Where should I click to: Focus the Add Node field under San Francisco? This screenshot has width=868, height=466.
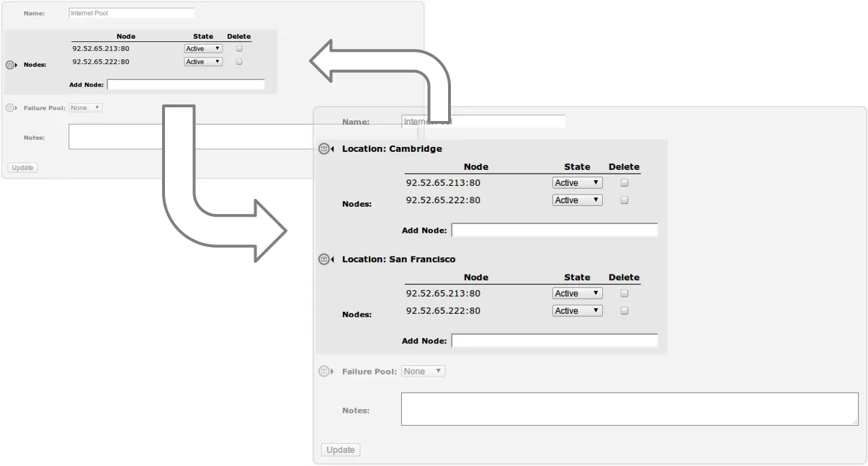[x=554, y=341]
